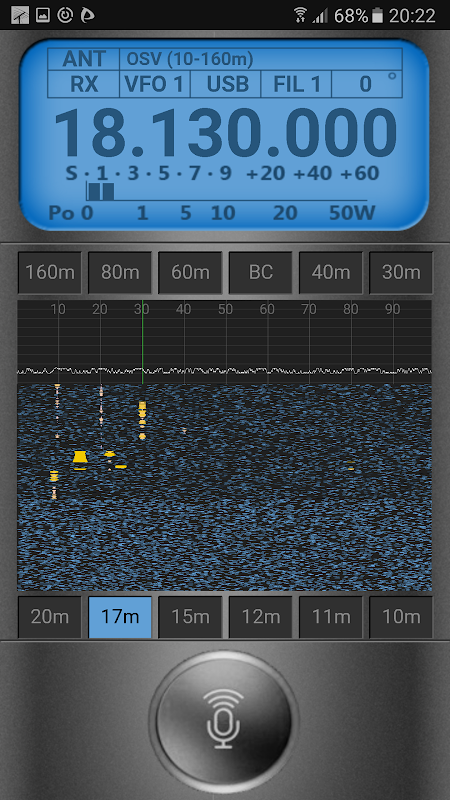Select the 30m band
The image size is (450, 800).
pyautogui.click(x=401, y=272)
